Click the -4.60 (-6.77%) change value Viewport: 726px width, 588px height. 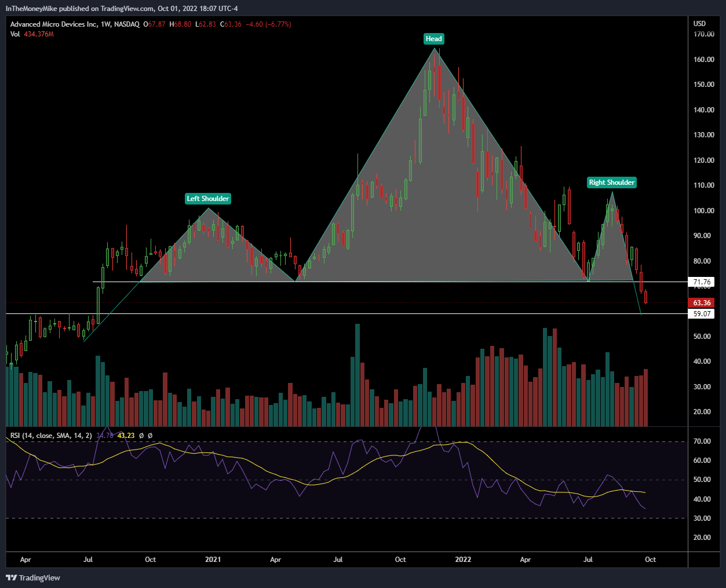268,24
